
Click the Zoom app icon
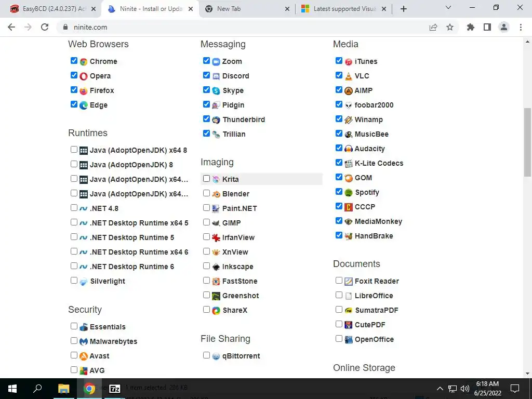[216, 62]
